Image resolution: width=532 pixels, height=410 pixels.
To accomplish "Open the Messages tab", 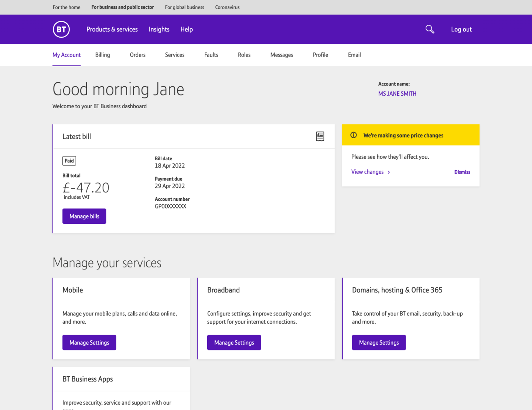I will pyautogui.click(x=282, y=55).
